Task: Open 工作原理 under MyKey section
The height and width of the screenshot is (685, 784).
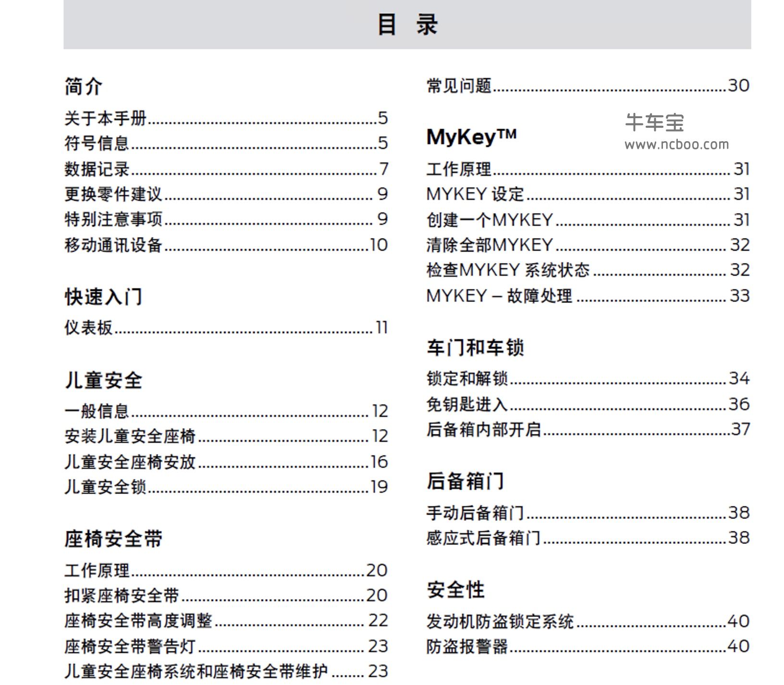Action: (588, 169)
